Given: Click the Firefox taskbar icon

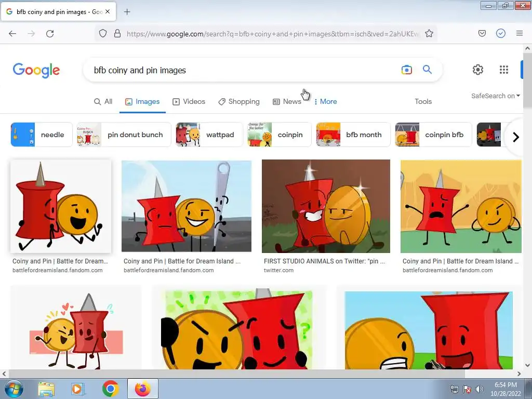Looking at the screenshot, I should coord(142,389).
